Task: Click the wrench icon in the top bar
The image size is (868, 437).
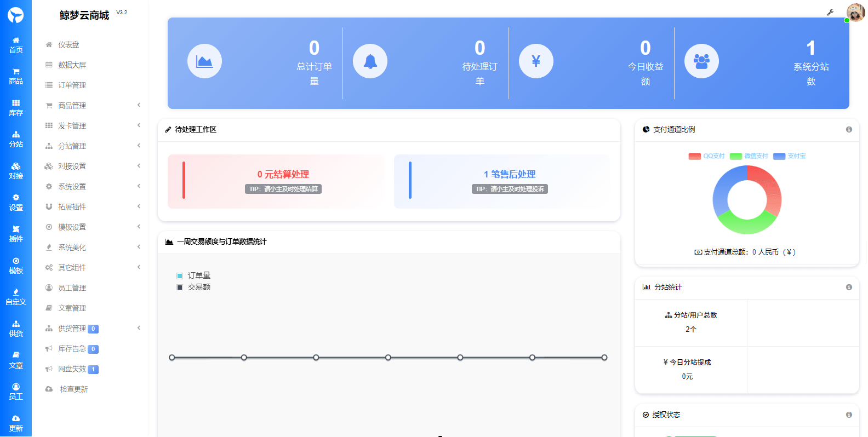Action: pyautogui.click(x=830, y=13)
